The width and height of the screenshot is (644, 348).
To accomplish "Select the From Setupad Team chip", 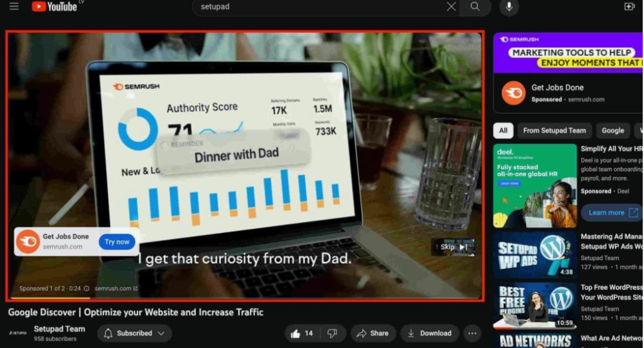I will 554,130.
